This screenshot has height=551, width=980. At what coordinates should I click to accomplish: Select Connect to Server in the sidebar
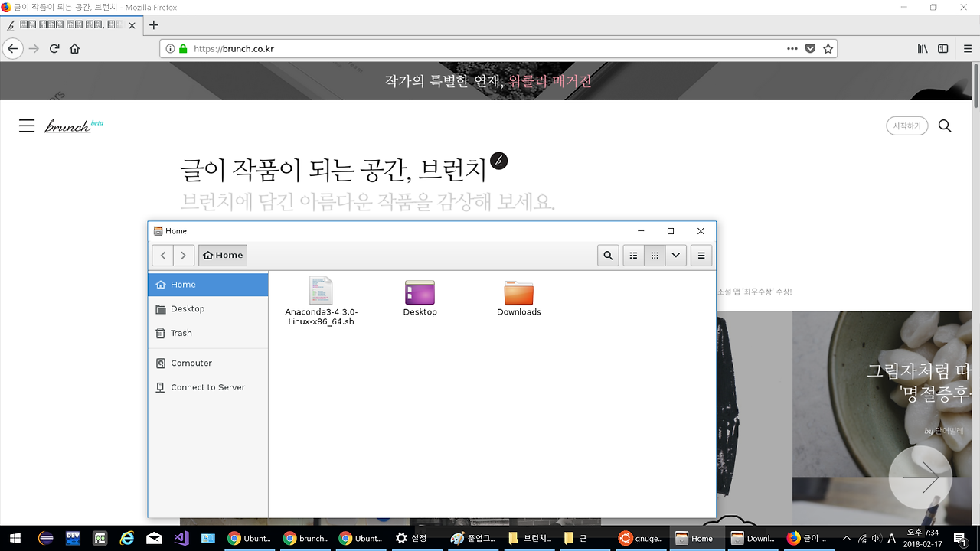tap(207, 387)
